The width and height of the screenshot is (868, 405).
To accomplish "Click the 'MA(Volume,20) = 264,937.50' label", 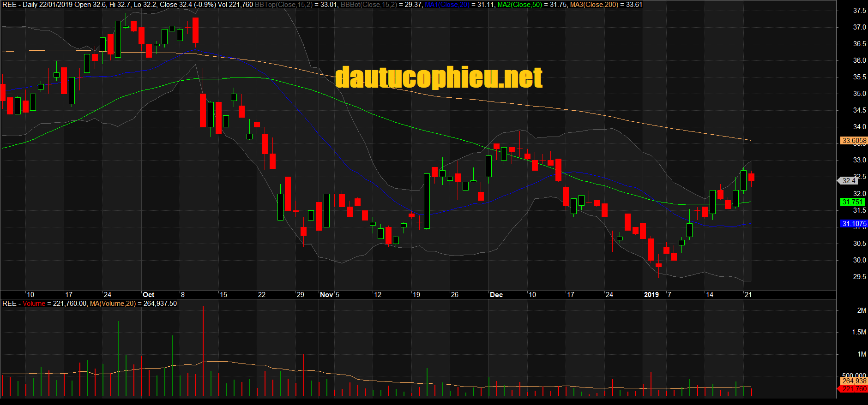I will click(133, 304).
